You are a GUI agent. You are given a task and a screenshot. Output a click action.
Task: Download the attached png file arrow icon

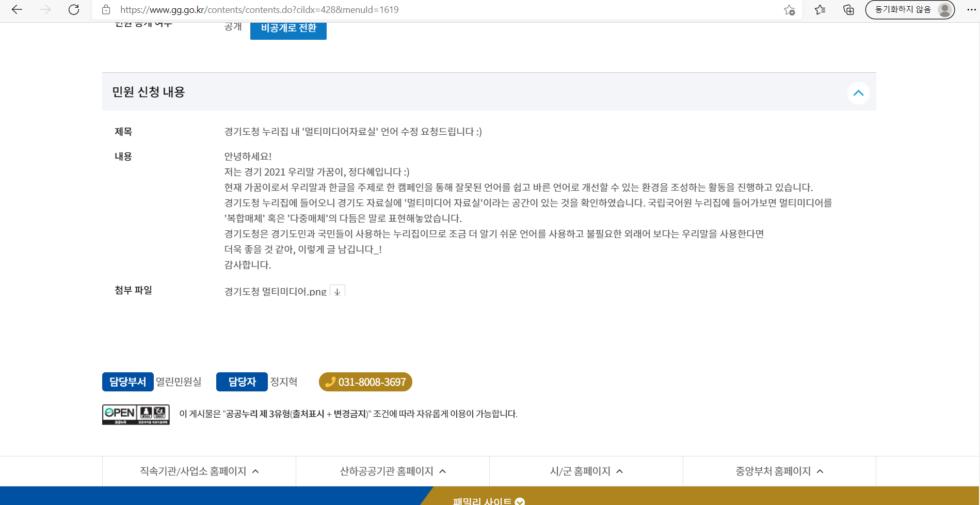[x=337, y=291]
